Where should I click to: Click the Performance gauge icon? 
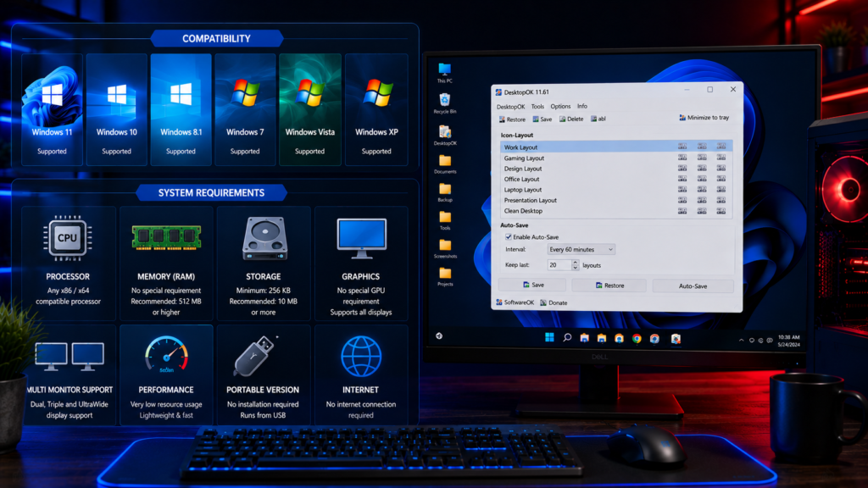tap(166, 355)
